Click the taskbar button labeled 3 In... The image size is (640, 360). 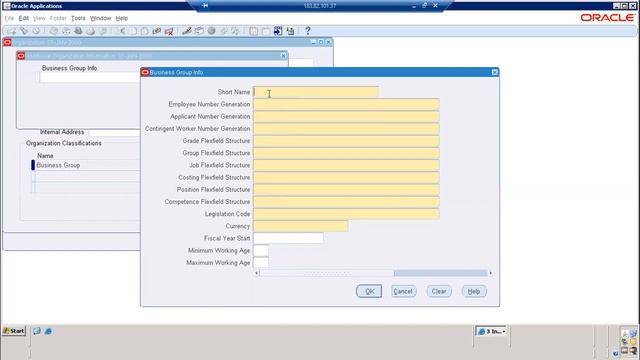click(491, 331)
